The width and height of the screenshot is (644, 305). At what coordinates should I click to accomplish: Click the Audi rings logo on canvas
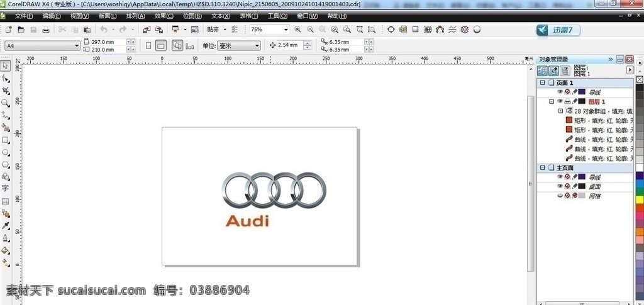[x=274, y=190]
